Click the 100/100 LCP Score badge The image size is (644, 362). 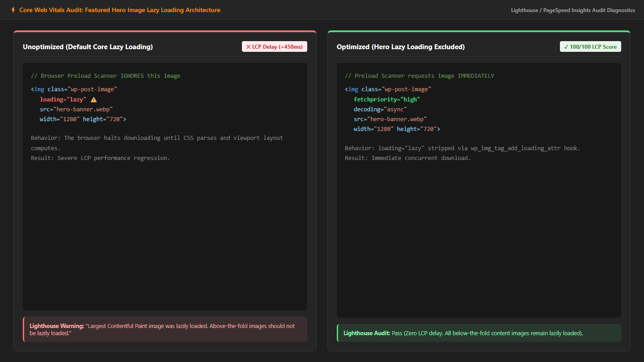tap(590, 46)
